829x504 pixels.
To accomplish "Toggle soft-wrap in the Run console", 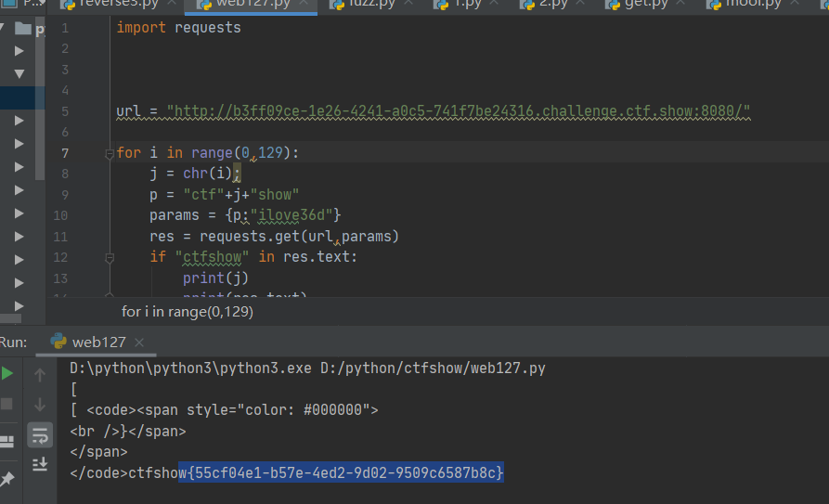I will (x=40, y=435).
